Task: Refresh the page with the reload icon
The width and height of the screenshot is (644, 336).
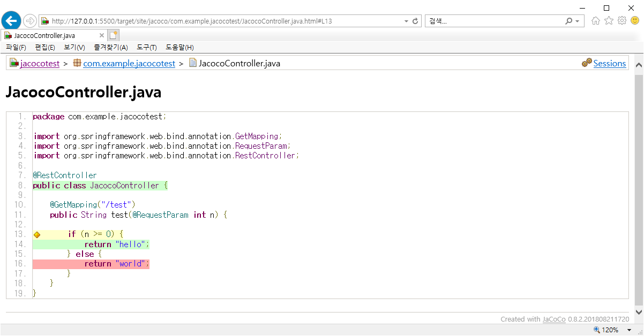Action: click(x=415, y=21)
